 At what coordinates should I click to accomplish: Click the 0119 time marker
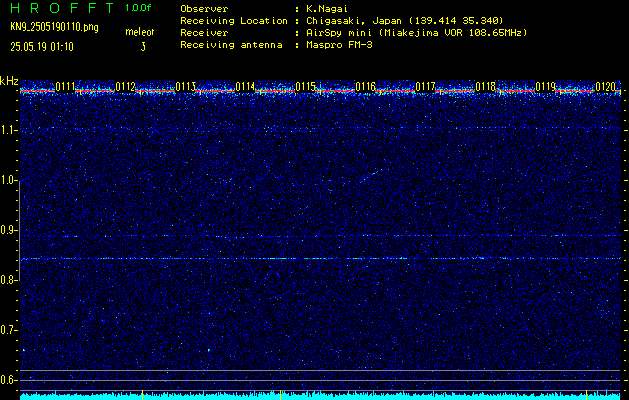546,86
